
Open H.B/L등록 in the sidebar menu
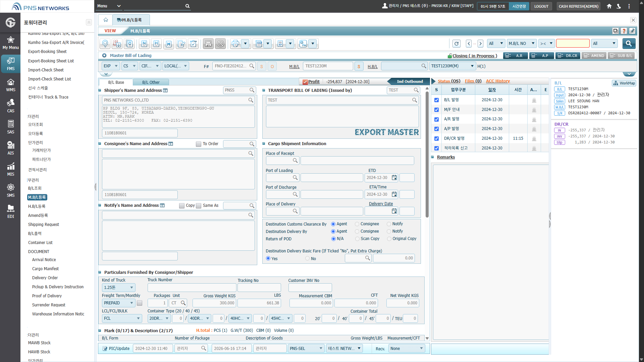click(37, 206)
